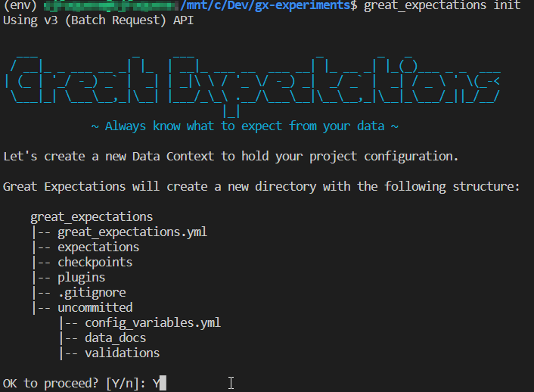Click the typed Y answer at cursor
The image size is (534, 392).
coord(157,383)
